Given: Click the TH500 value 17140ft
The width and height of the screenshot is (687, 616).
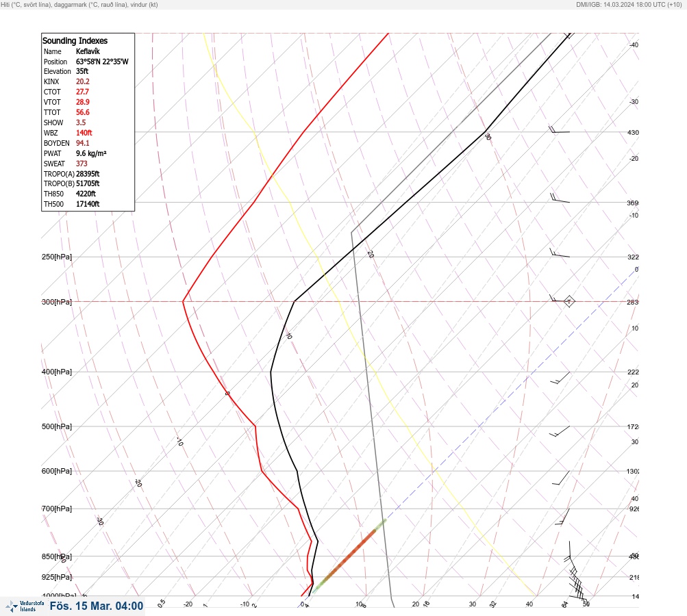Looking at the screenshot, I should 88,204.
